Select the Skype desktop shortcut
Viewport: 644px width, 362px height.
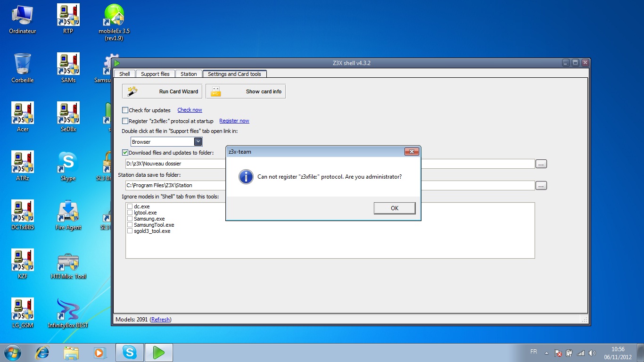[68, 166]
